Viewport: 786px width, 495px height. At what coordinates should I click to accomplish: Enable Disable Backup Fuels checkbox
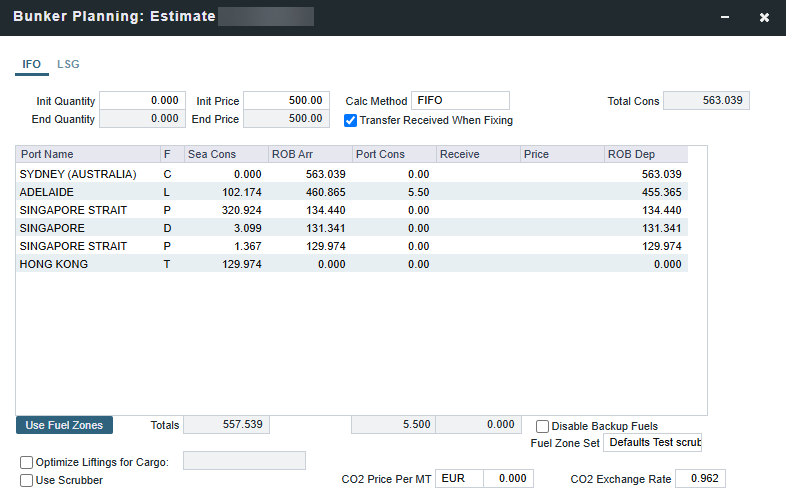[x=543, y=426]
